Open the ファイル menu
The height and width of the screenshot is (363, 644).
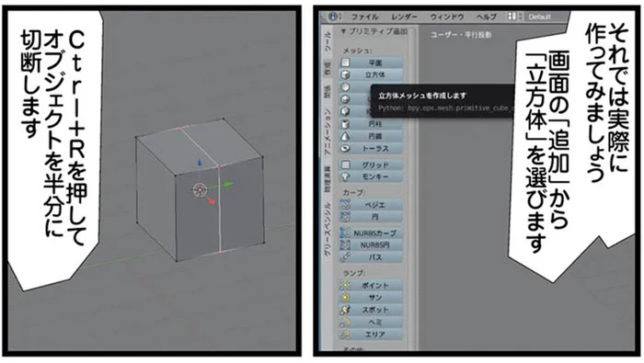[x=364, y=17]
